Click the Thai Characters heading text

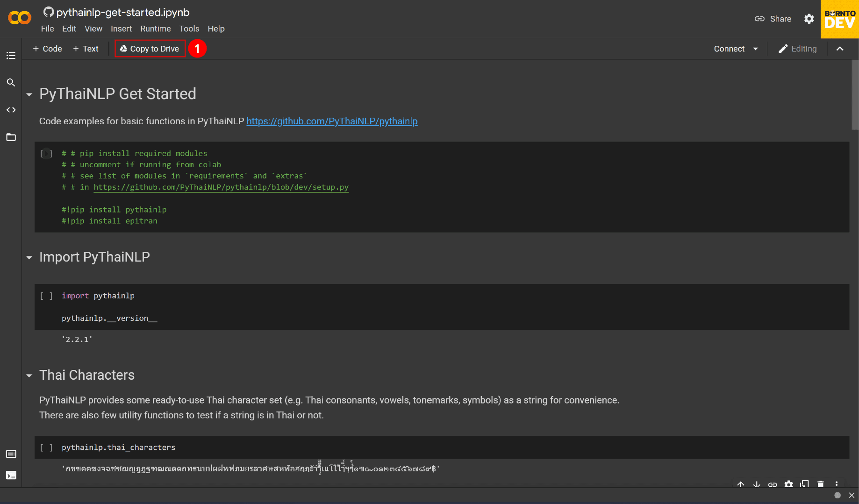pyautogui.click(x=87, y=375)
